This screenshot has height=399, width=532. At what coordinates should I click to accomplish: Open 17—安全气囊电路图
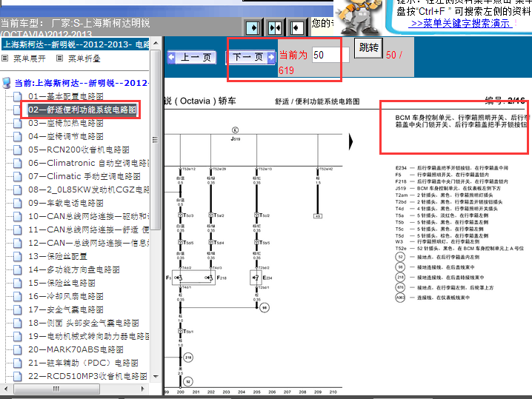(x=66, y=310)
